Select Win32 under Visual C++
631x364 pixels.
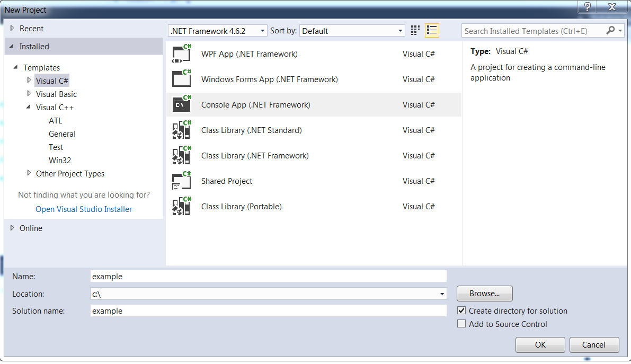tap(59, 160)
